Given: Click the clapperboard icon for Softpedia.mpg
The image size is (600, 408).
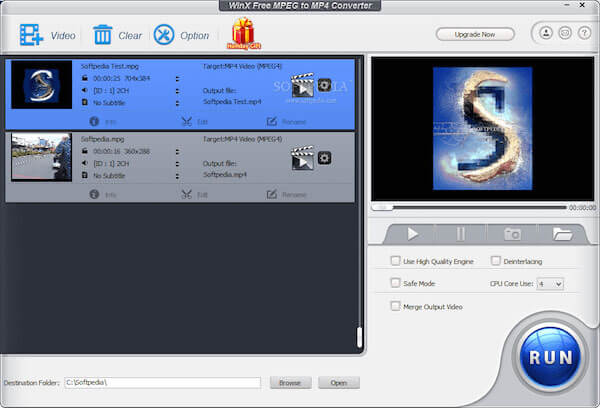Looking at the screenshot, I should click(302, 158).
